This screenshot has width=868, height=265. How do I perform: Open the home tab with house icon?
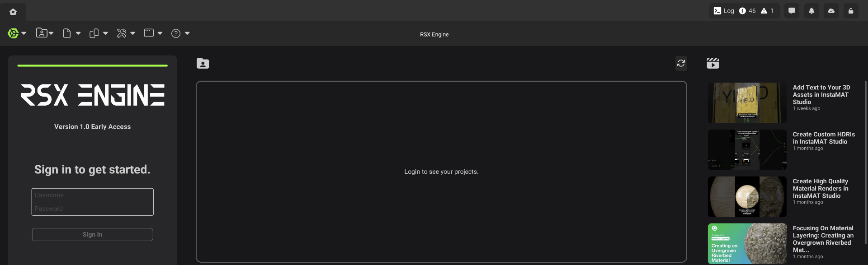pyautogui.click(x=13, y=12)
